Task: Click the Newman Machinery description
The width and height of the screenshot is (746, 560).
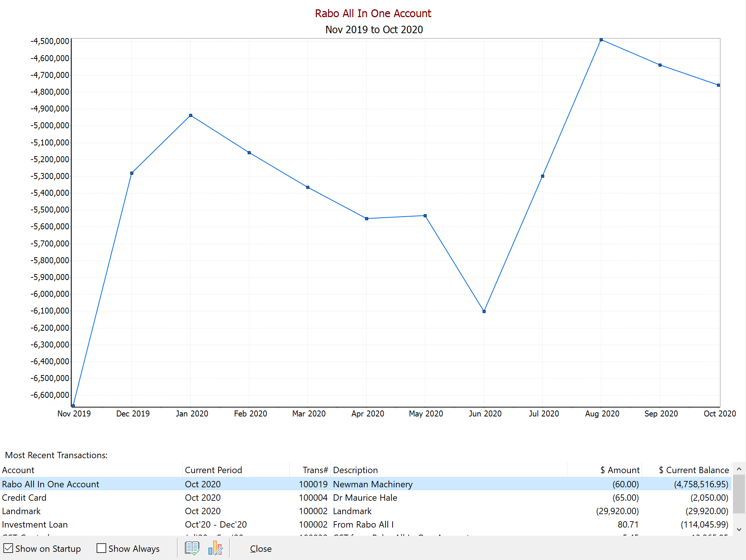Action: pos(373,484)
